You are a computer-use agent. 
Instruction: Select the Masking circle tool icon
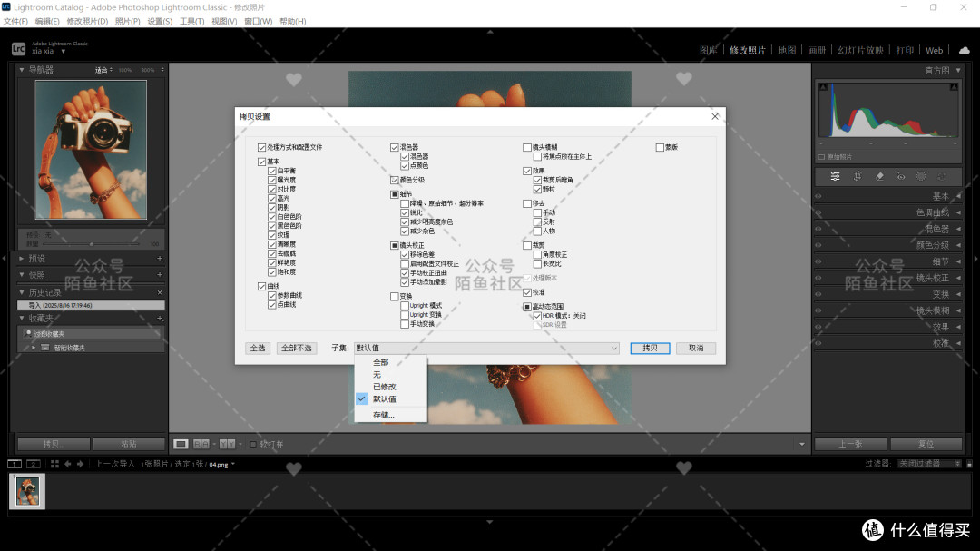921,176
